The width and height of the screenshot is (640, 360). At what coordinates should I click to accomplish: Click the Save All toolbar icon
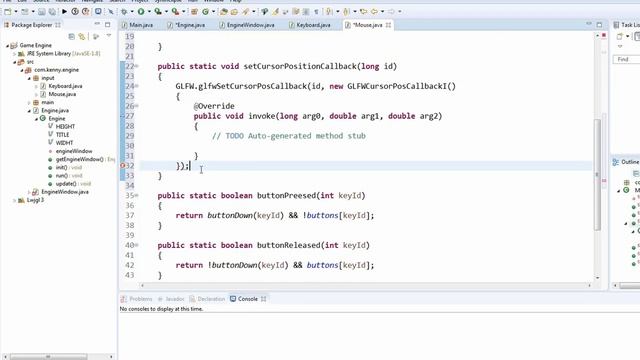pos(53,11)
